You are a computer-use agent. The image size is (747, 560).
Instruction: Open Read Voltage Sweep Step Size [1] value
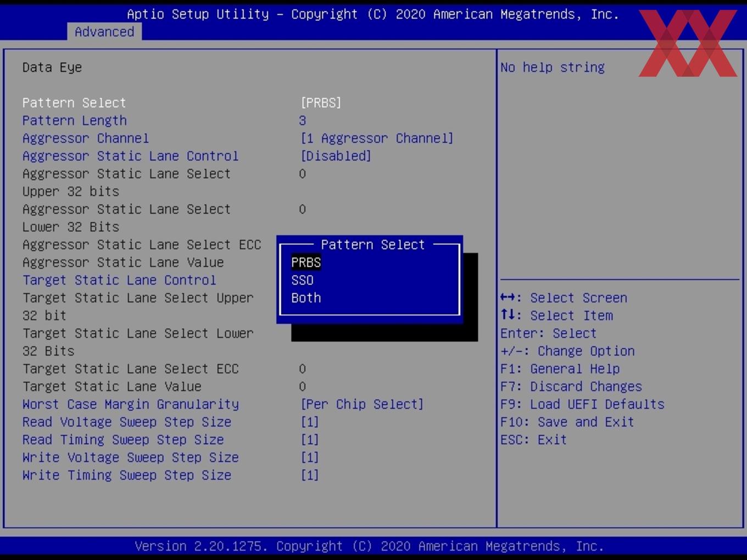click(x=310, y=422)
